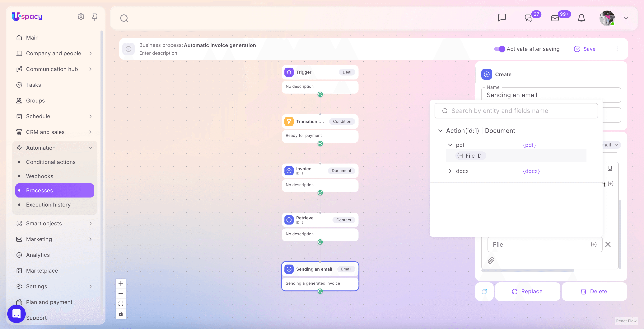Collapse the Action(id:1) Document group
This screenshot has height=329, width=644.
[440, 131]
